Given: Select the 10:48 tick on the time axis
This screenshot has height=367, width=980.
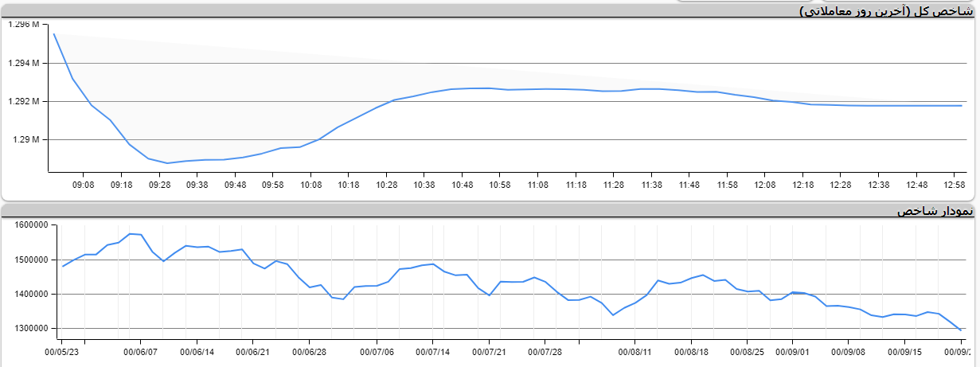Looking at the screenshot, I should pyautogui.click(x=462, y=184).
